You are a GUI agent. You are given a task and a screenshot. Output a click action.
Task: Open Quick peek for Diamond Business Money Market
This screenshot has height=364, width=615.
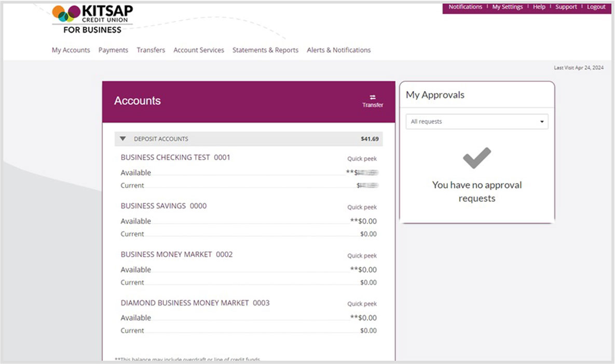click(362, 304)
